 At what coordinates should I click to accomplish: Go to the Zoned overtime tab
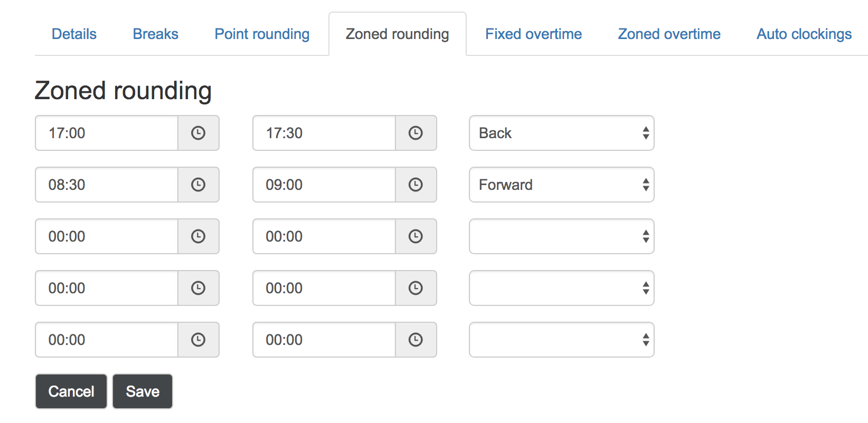click(x=669, y=34)
